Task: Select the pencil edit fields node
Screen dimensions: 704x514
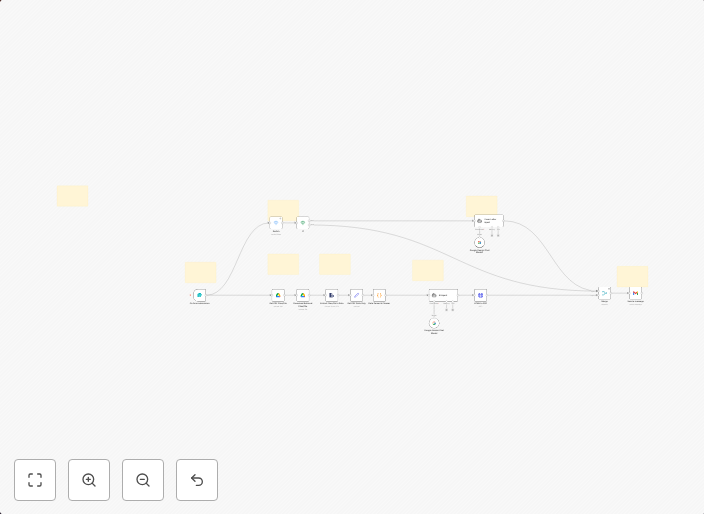Action: 356,295
